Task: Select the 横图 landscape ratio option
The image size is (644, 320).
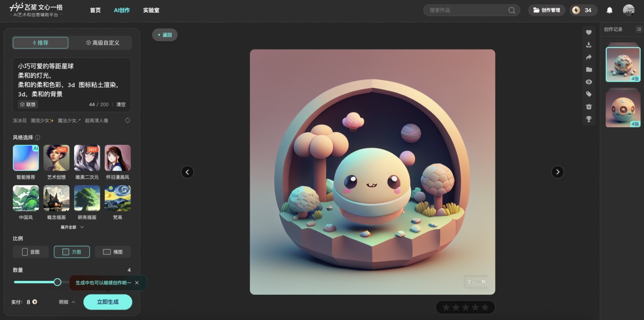Action: click(112, 252)
